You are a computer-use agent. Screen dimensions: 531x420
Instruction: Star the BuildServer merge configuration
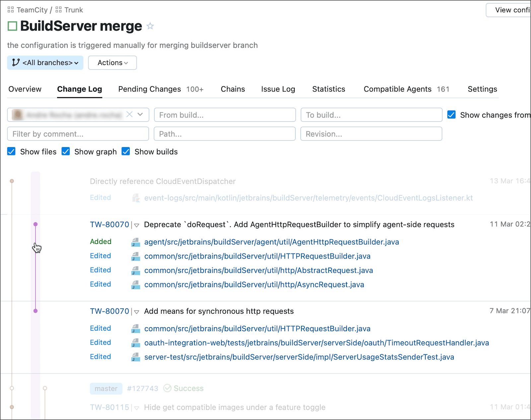150,26
